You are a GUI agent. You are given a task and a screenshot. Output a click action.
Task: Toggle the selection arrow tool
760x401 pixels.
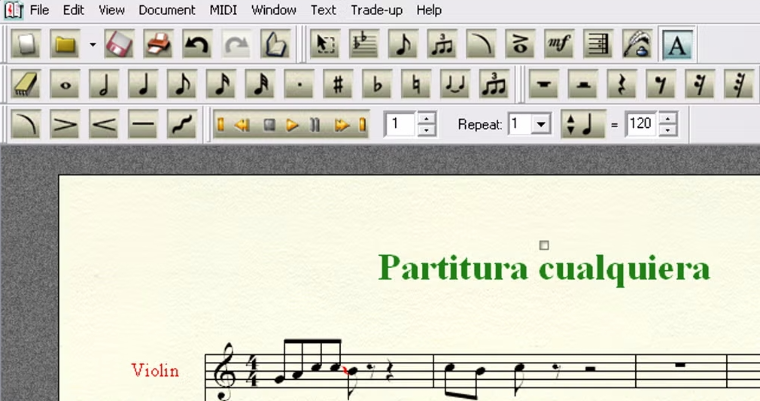(325, 45)
